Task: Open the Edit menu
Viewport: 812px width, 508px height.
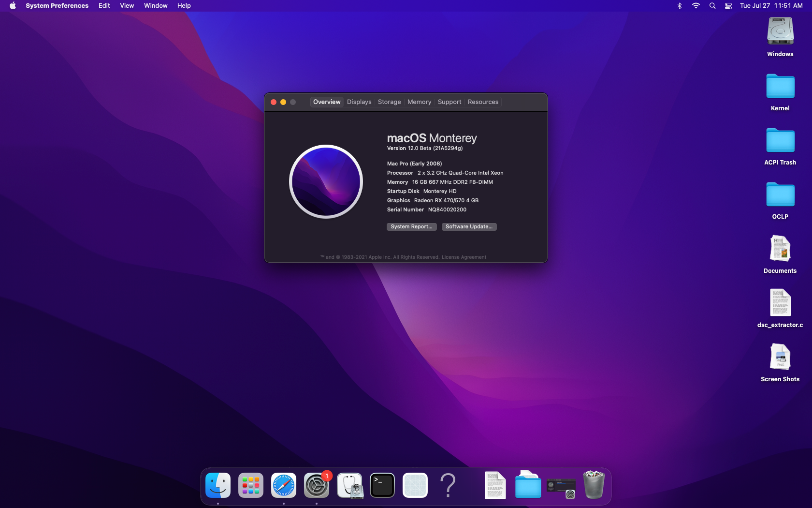Action: (104, 6)
